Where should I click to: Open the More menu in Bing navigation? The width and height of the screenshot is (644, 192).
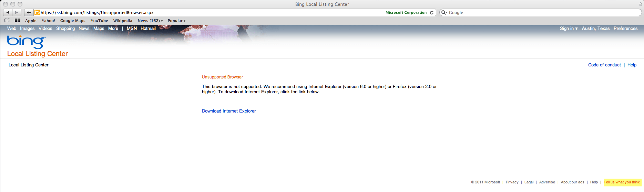coord(113,29)
